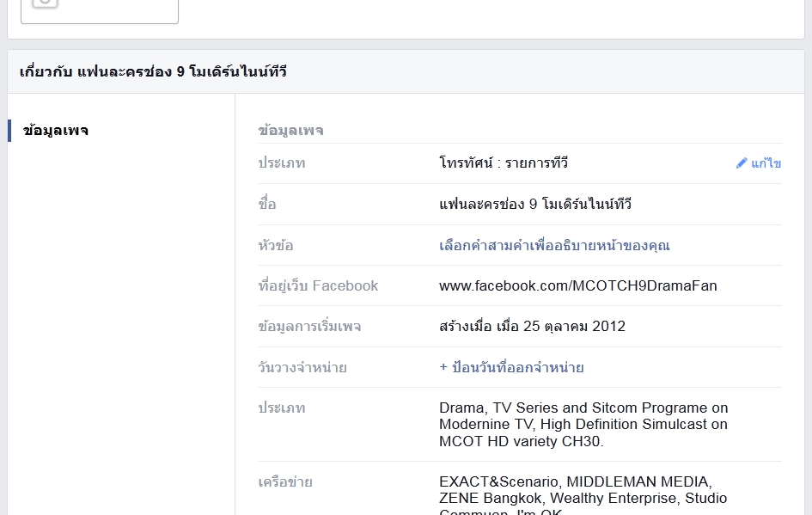812x515 pixels.
Task: Click category value โทรทัศน์ : รายการทีวี
Action: [x=504, y=163]
